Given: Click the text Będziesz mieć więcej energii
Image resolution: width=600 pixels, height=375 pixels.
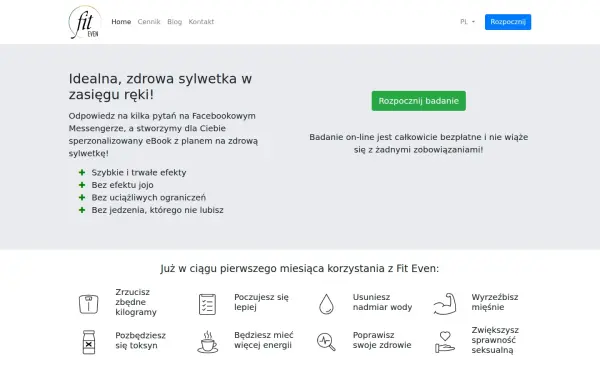Looking at the screenshot, I should point(264,340).
